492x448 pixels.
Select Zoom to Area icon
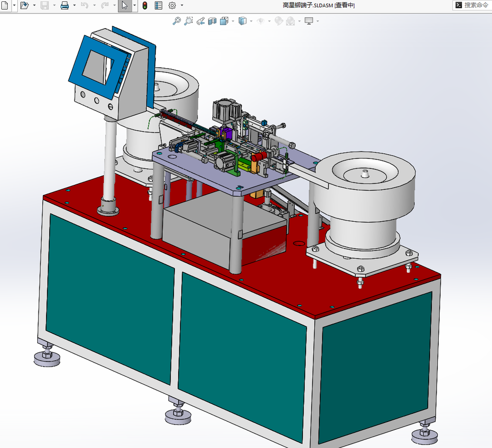pyautogui.click(x=188, y=21)
